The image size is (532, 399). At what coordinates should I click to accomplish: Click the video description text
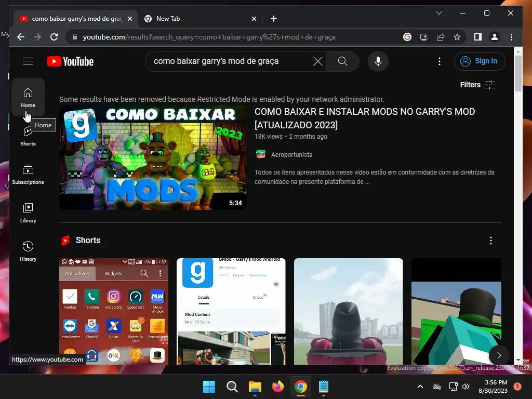[374, 177]
